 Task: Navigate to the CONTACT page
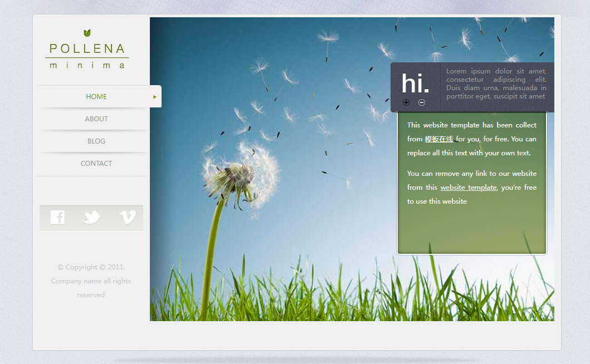[96, 164]
